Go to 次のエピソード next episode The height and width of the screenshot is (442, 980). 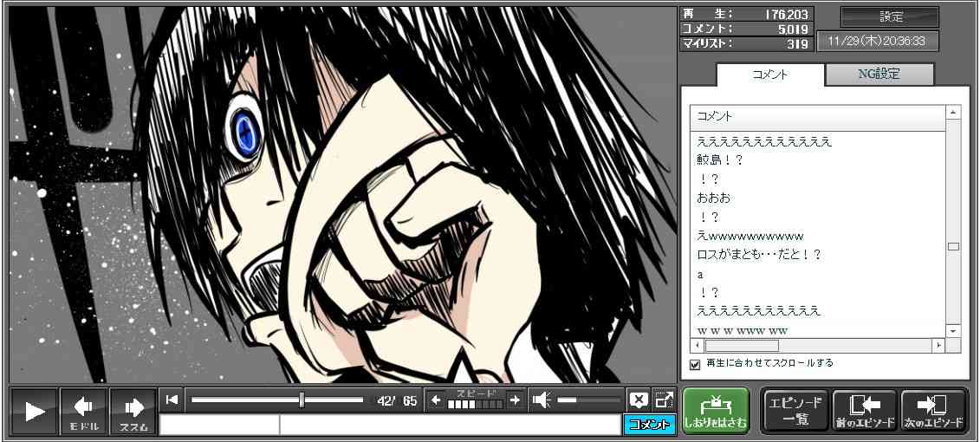click(x=933, y=411)
